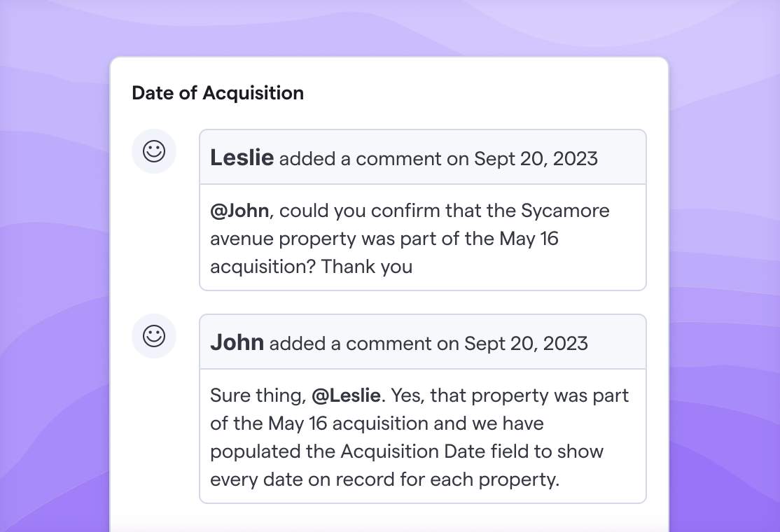Select the Leslie author name
780x532 pixels.
point(242,157)
